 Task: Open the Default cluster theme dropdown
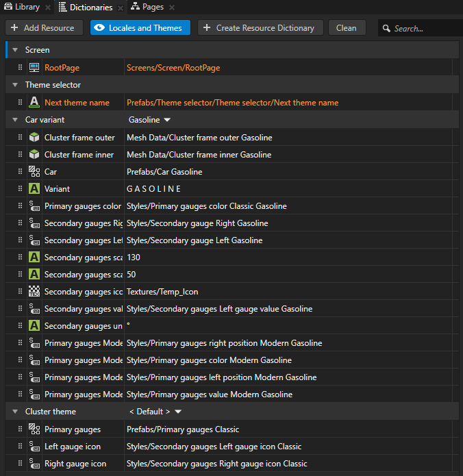click(x=155, y=412)
